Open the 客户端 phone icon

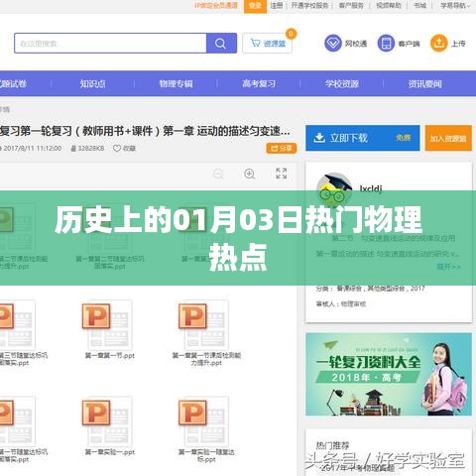386,43
